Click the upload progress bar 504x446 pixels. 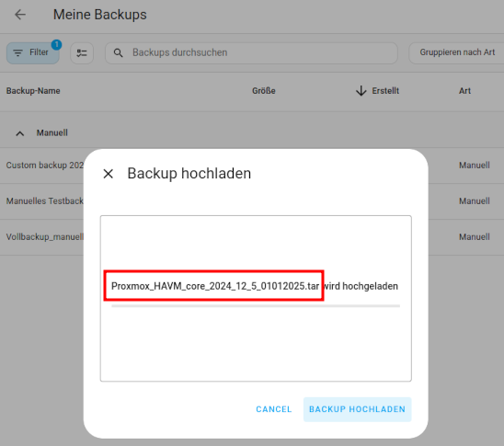pyautogui.click(x=256, y=306)
